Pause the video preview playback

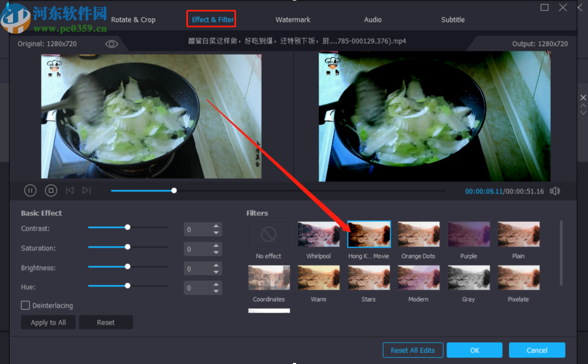point(30,190)
